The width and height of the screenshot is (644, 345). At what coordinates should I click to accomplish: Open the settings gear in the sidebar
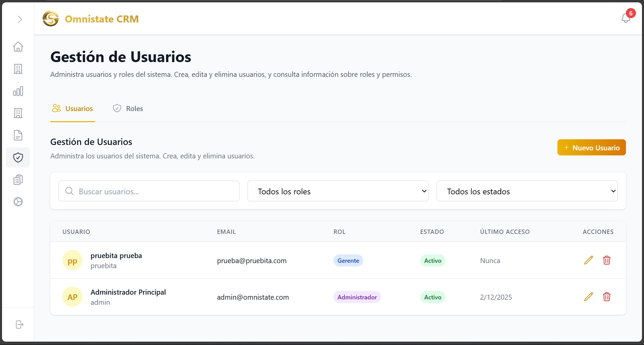(18, 201)
